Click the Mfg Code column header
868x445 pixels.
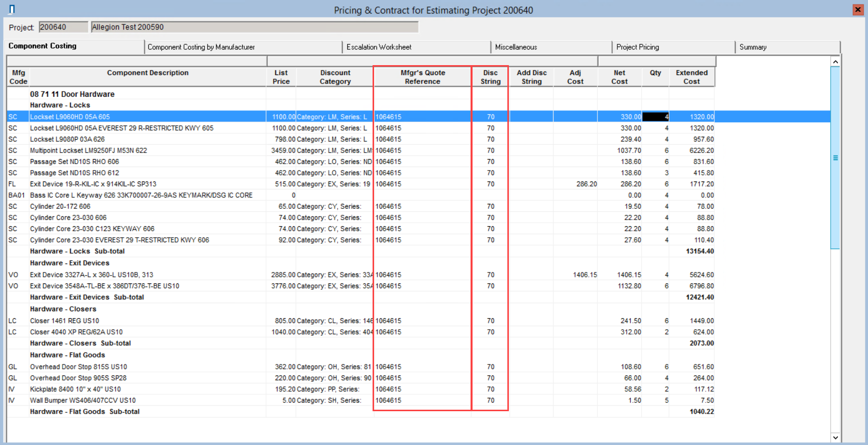click(x=18, y=77)
